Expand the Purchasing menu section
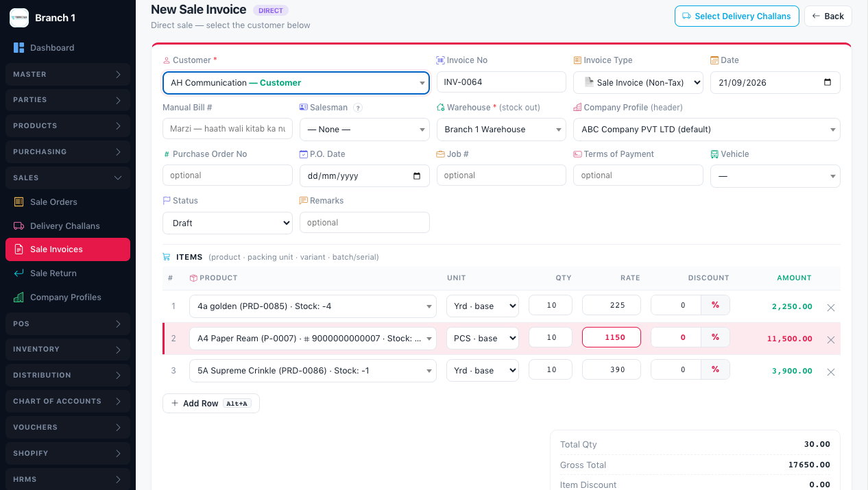The width and height of the screenshot is (868, 490). coord(68,151)
